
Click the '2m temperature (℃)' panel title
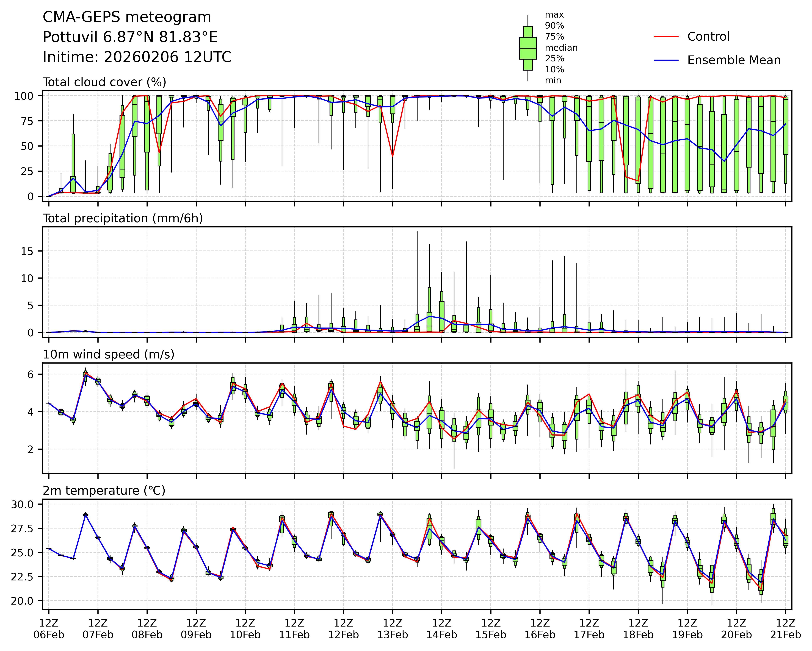[104, 491]
